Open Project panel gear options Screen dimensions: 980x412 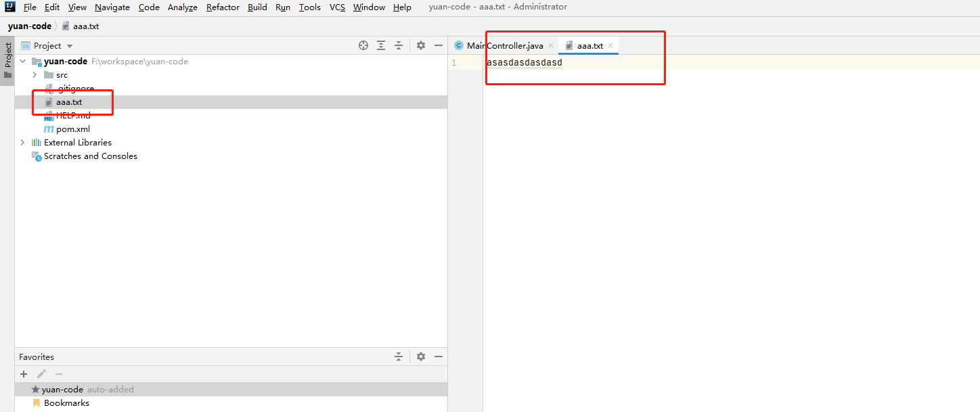[421, 45]
